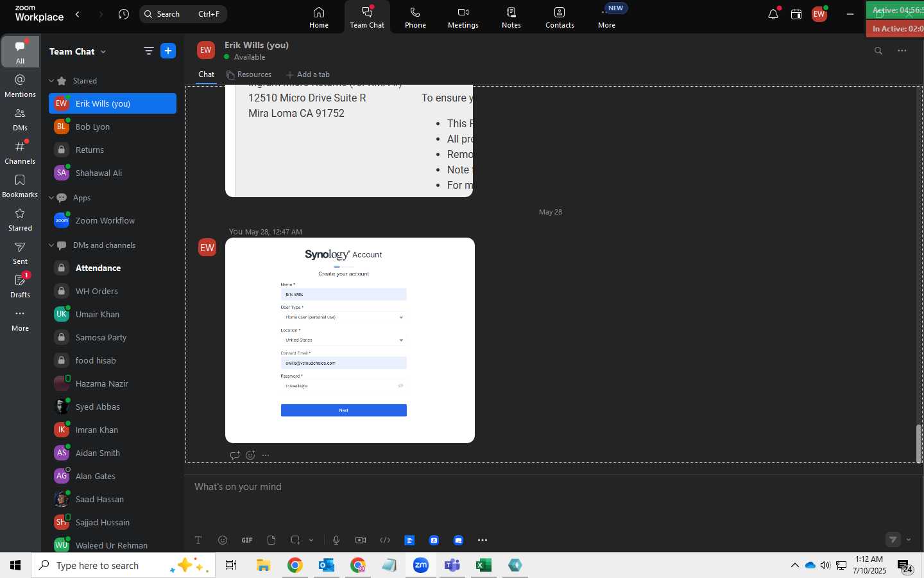
Task: Open the notifications bell
Action: click(773, 14)
